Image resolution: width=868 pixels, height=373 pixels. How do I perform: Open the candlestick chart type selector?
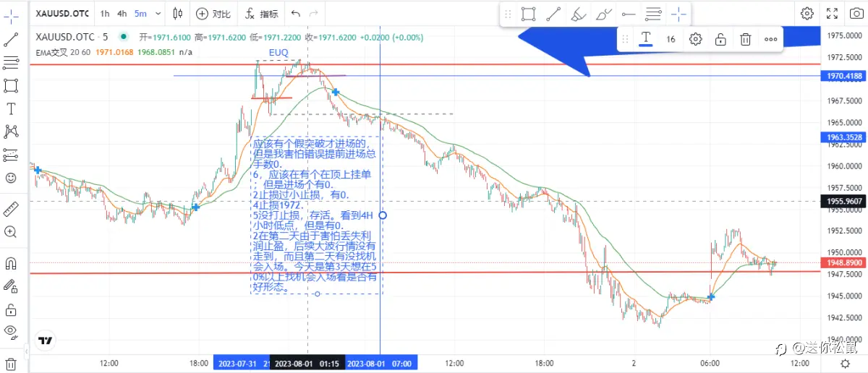pyautogui.click(x=178, y=14)
